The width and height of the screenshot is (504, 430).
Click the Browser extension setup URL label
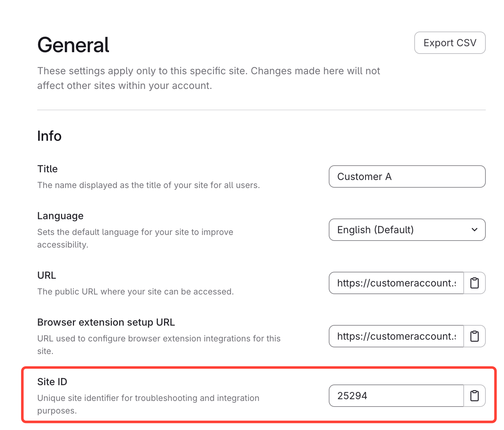[x=106, y=322]
